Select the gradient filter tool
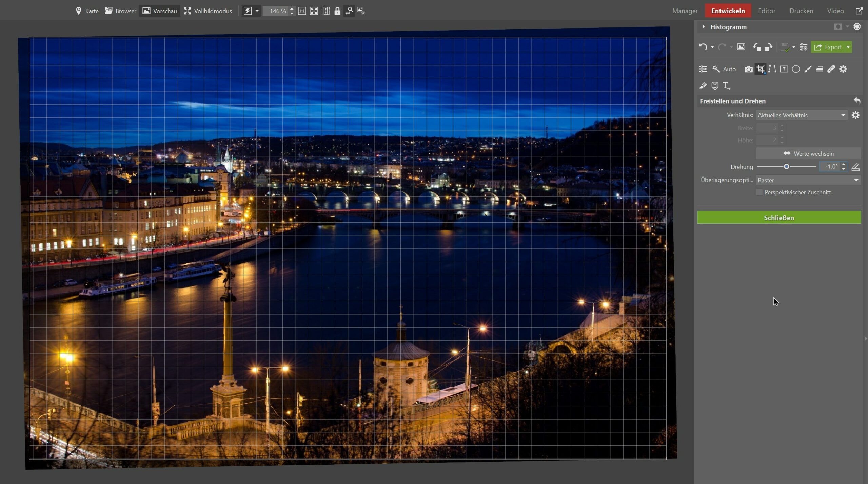 click(820, 69)
